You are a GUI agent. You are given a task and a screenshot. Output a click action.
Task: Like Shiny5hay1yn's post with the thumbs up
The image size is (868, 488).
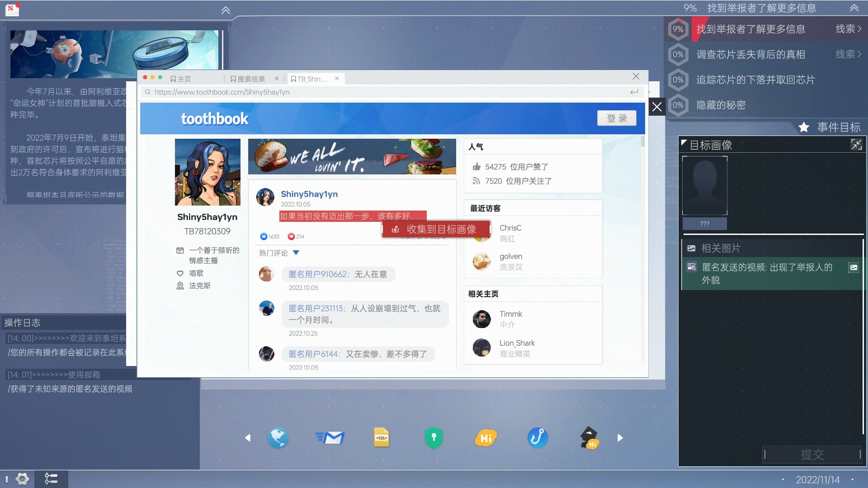click(x=264, y=236)
